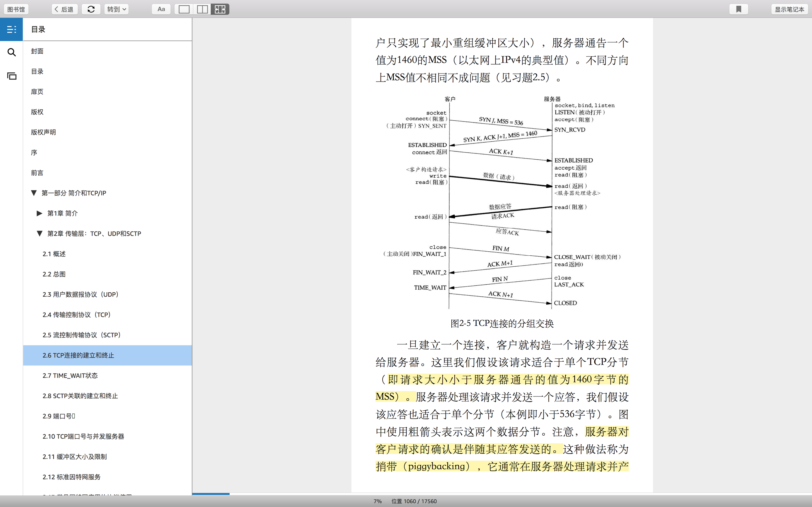Collapse the 第一部分 简介和TCP/IP section
812x507 pixels.
point(34,193)
